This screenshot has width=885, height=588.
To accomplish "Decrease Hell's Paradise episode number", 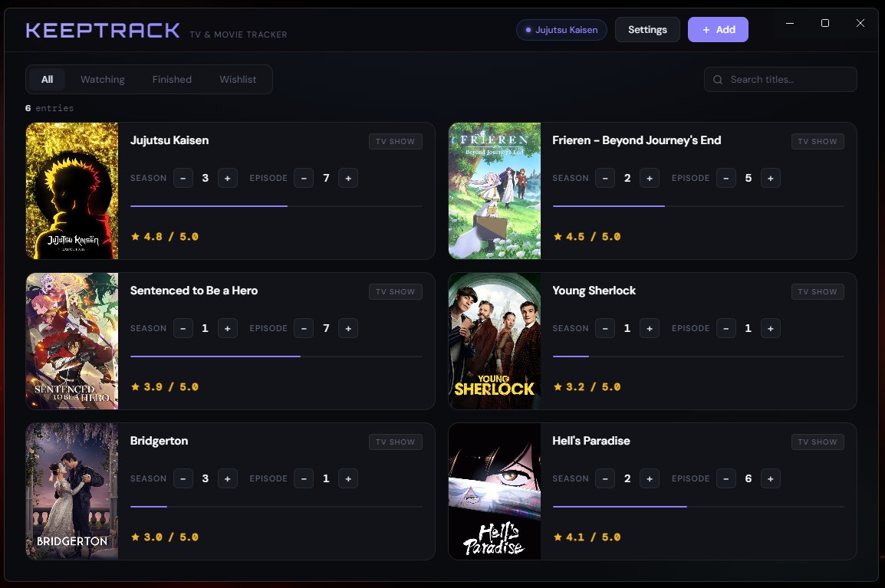I will point(725,478).
